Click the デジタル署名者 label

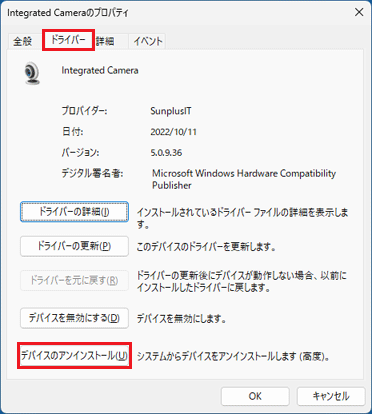pyautogui.click(x=92, y=173)
